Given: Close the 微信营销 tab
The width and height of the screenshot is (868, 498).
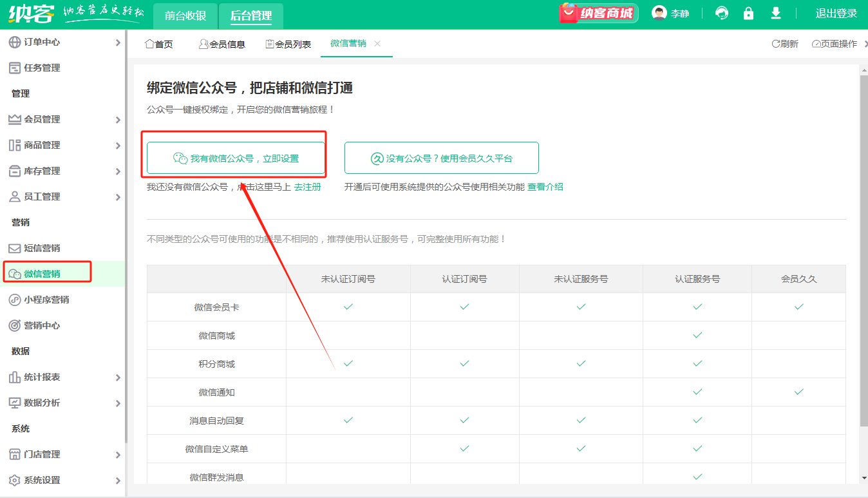Looking at the screenshot, I should click(377, 44).
